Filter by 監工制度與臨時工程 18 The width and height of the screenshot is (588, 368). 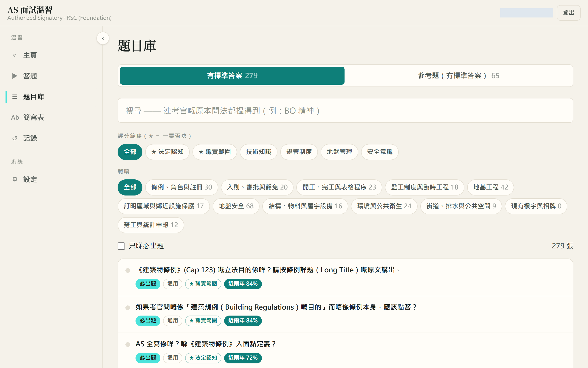tap(424, 187)
